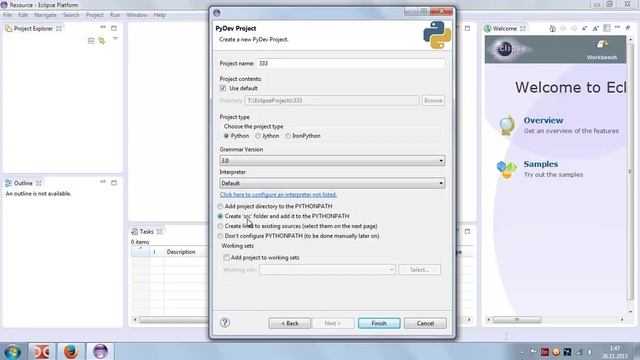Screen dimensions: 640x360
Task: Switch to Eclipse taskbar icon
Action: (100, 351)
